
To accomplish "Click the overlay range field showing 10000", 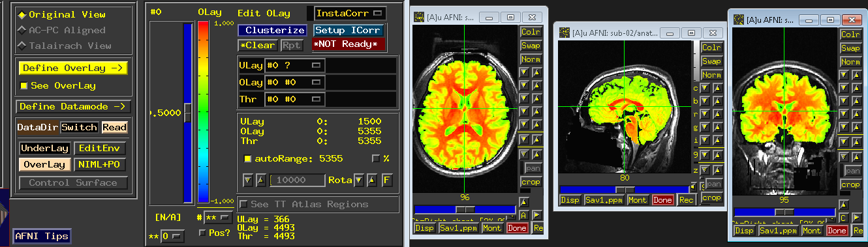I will pos(298,181).
